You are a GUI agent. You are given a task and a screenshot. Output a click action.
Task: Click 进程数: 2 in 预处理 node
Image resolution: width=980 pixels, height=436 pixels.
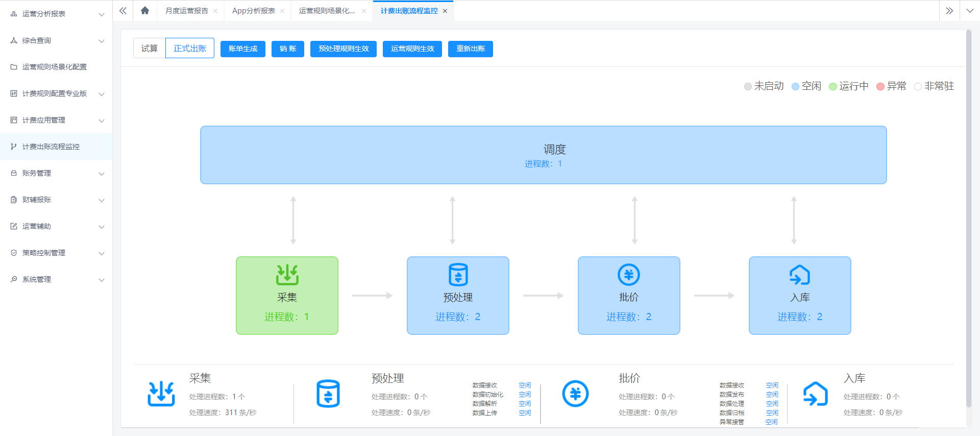point(458,317)
